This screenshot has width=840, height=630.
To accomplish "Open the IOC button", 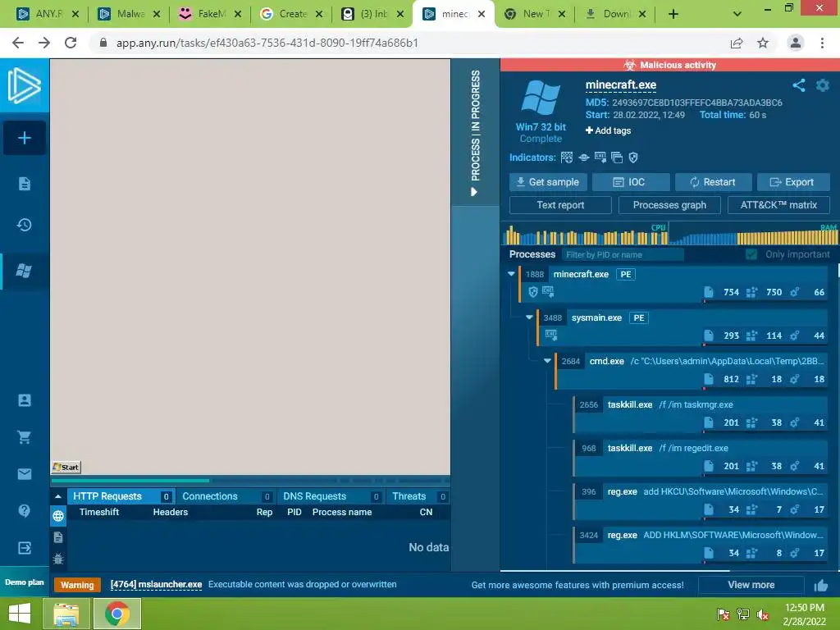I will [631, 182].
